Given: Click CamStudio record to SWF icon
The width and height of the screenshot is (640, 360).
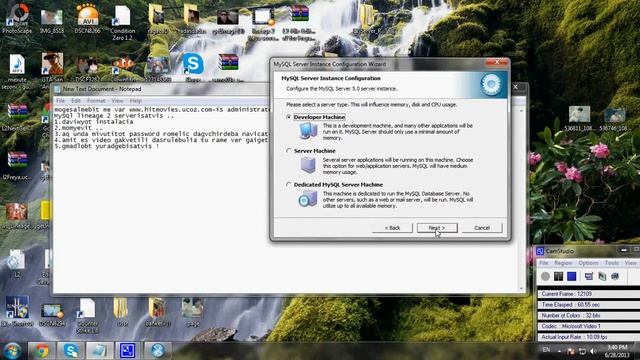Looking at the screenshot, I should (615, 276).
